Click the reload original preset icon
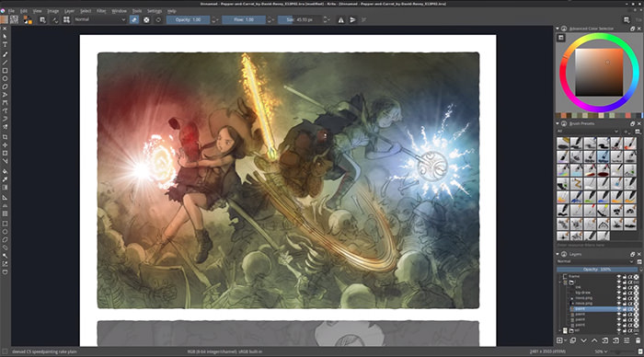The width and height of the screenshot is (644, 357). (x=158, y=19)
